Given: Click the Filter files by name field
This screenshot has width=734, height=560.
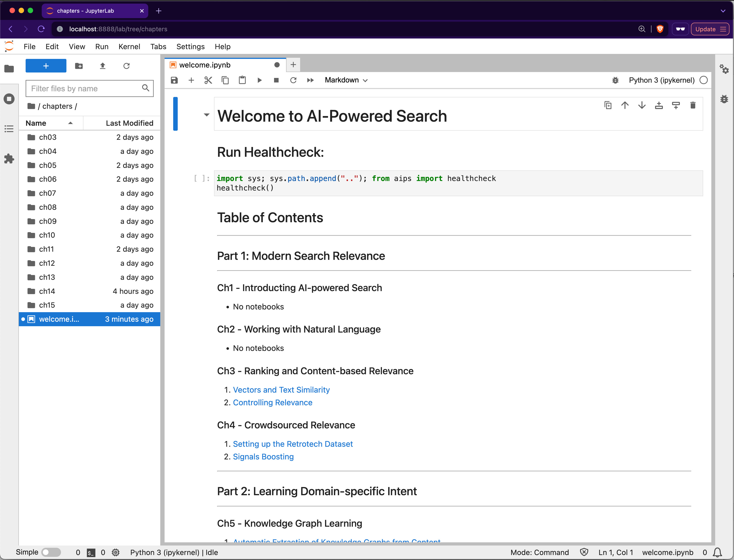Looking at the screenshot, I should (x=85, y=88).
